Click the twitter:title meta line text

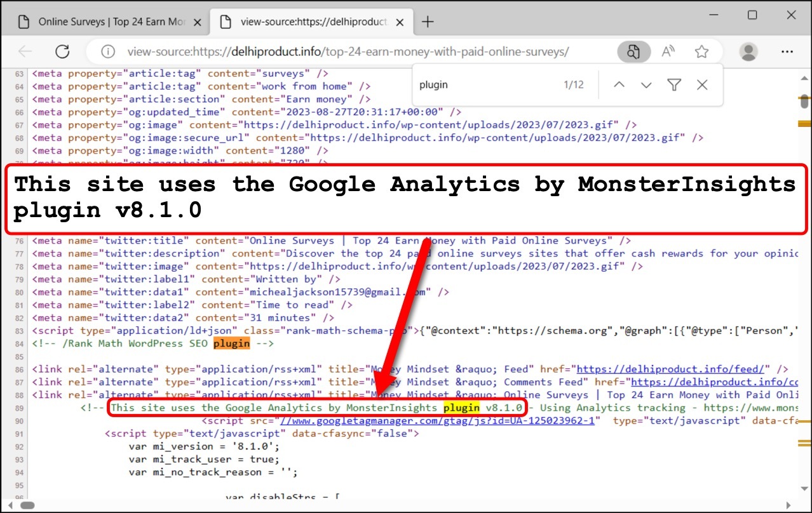click(332, 241)
